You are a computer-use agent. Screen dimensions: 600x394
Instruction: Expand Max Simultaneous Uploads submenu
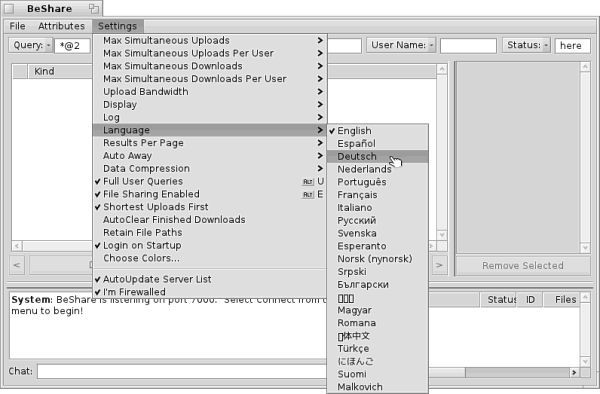210,40
